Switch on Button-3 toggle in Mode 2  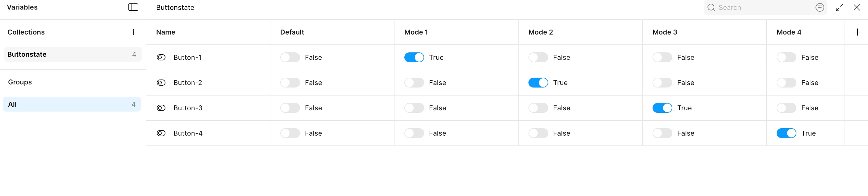pyautogui.click(x=538, y=108)
